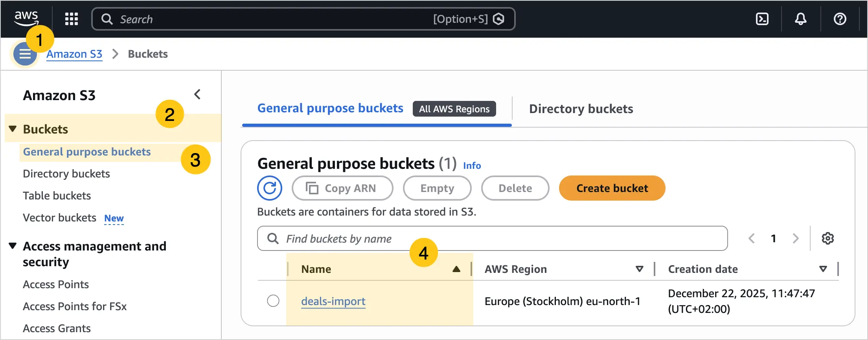Select the deals-import bucket radio button

point(273,301)
